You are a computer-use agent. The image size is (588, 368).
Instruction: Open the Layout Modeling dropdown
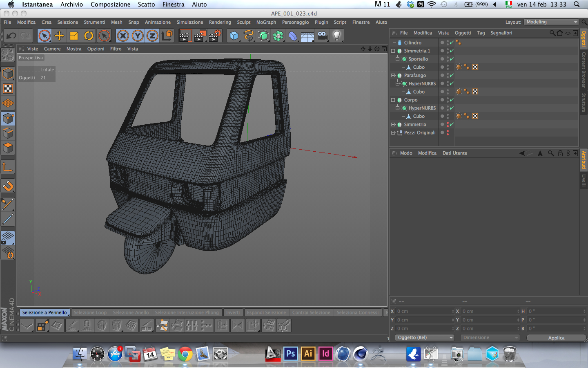point(551,22)
